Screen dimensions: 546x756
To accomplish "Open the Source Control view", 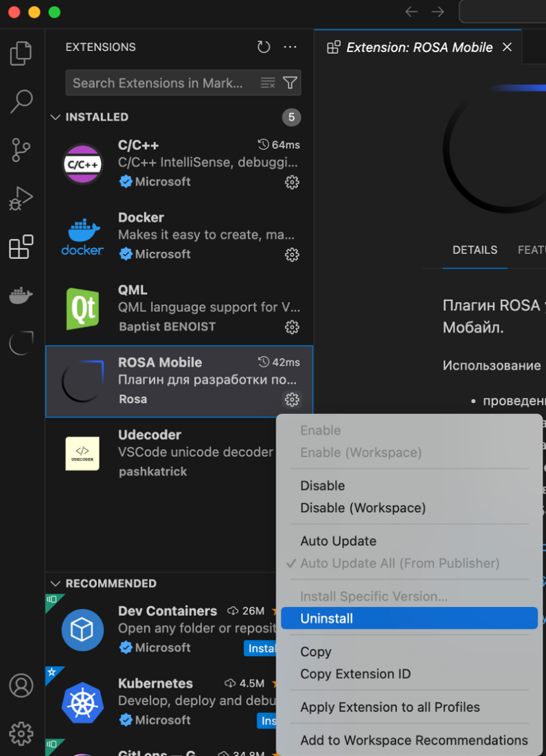I will pyautogui.click(x=21, y=150).
